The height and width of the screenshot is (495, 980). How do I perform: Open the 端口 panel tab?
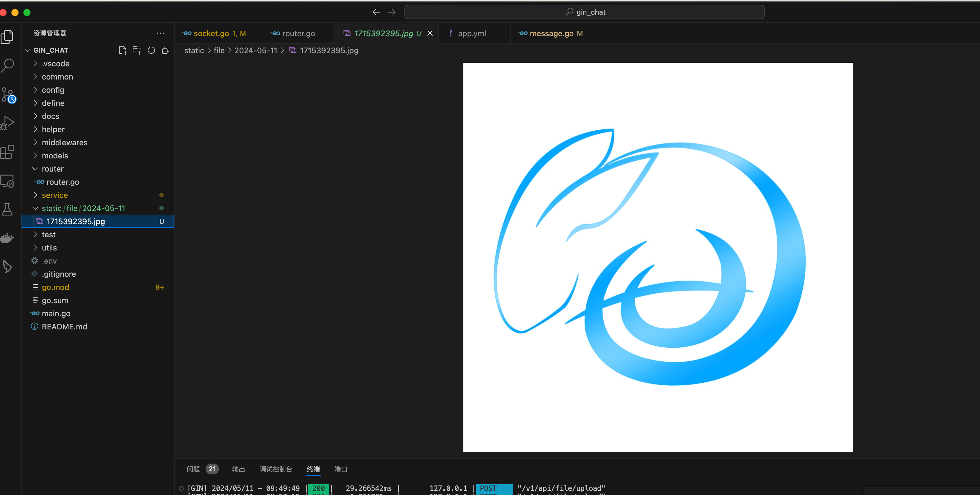click(340, 469)
